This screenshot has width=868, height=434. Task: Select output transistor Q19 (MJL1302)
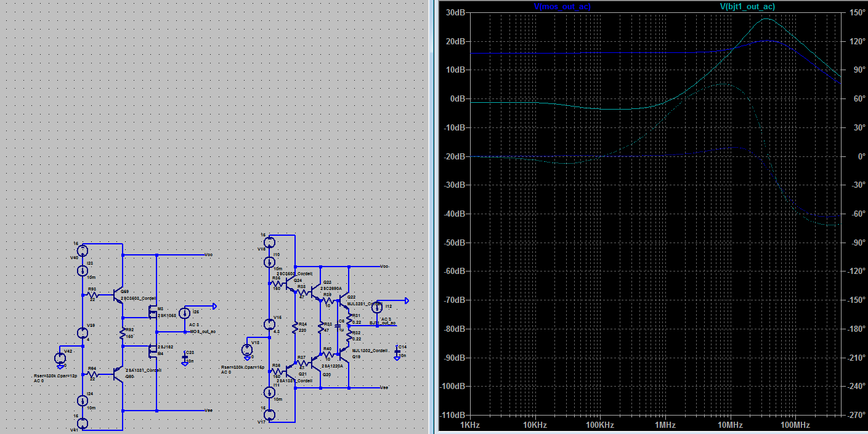tap(344, 353)
